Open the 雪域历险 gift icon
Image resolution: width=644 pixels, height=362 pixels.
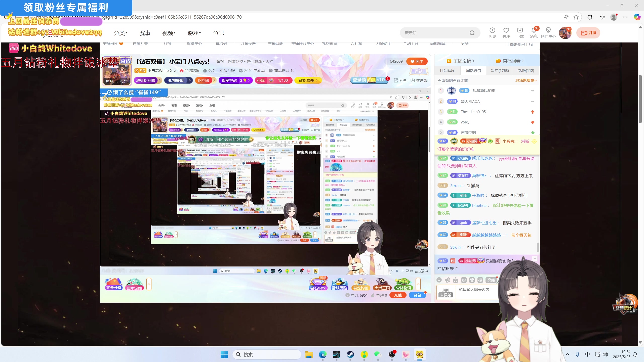pos(339,284)
